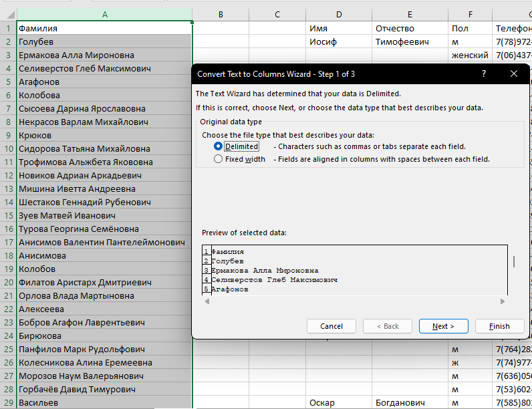The image size is (532, 409).
Task: Select row 10 header
Action: [x=8, y=148]
